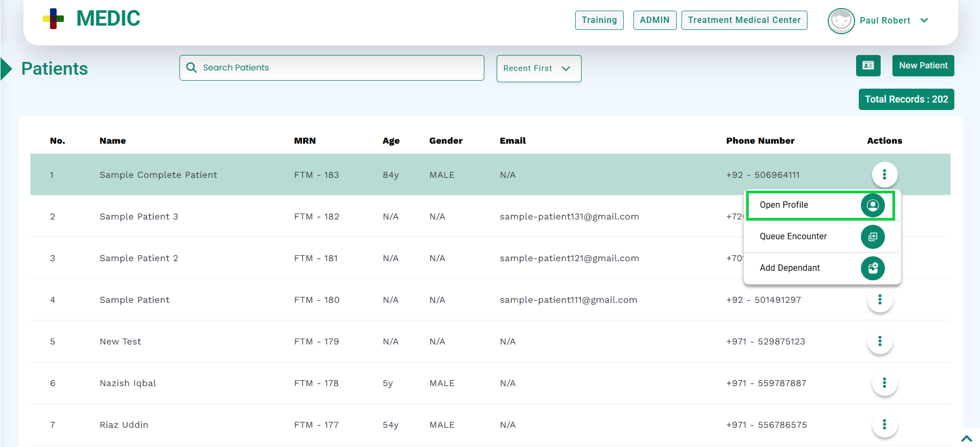Click the Training button
This screenshot has height=447, width=980.
point(599,20)
